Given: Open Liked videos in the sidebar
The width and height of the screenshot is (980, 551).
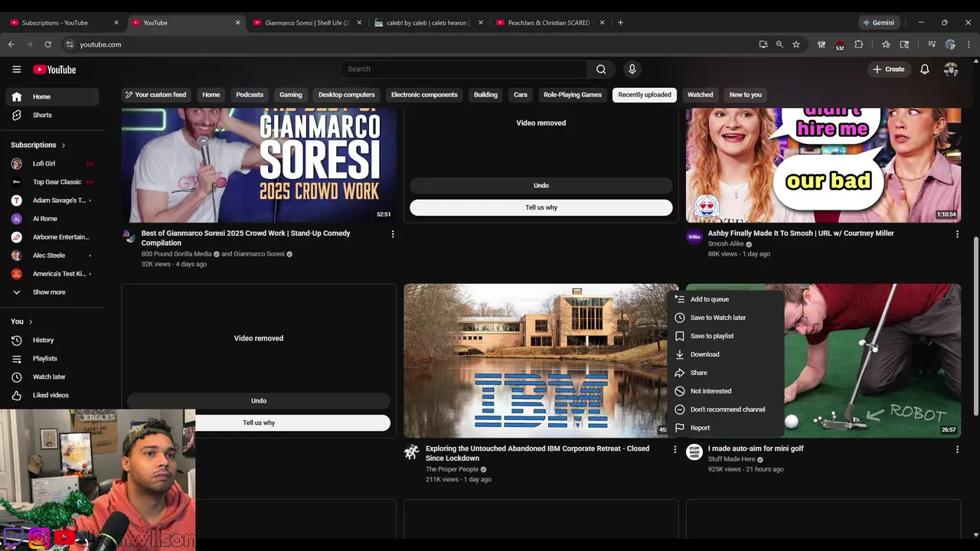Looking at the screenshot, I should [52, 396].
